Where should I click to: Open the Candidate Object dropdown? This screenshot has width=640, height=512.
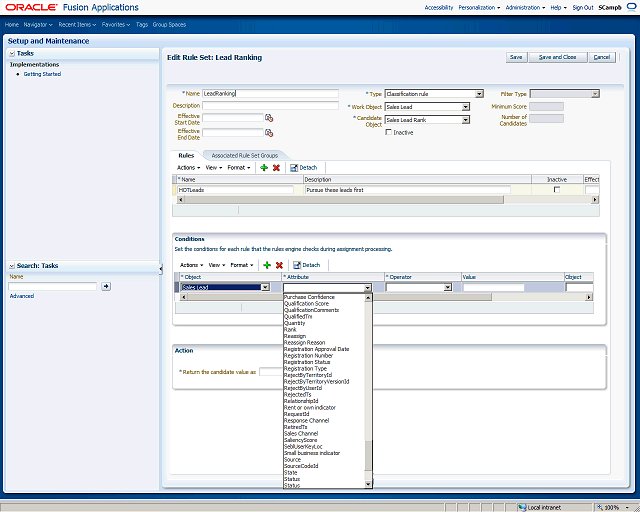466,120
